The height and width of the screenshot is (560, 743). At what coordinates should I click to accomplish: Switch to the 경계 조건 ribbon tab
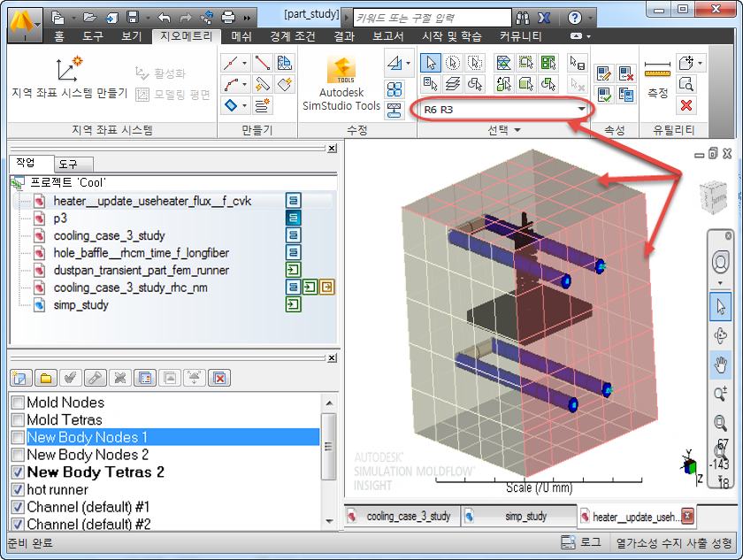tap(293, 36)
